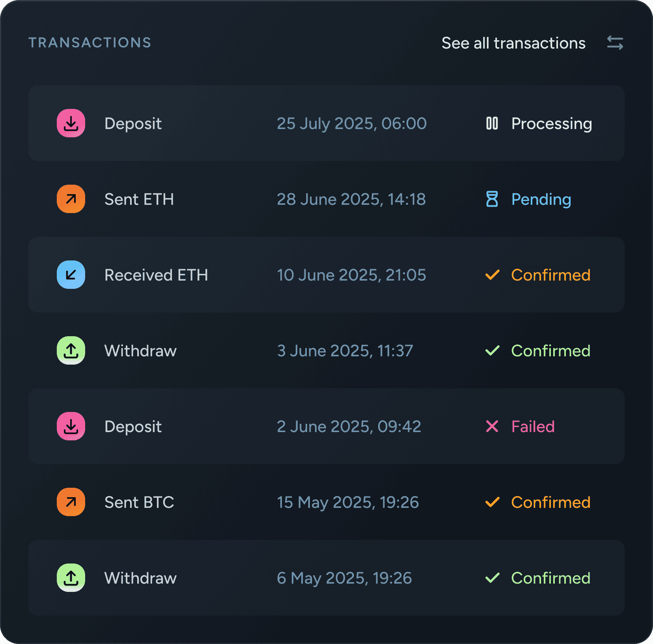Click the green Withdraw upload icon from 3 June
Screen dimensions: 653x644
click(x=71, y=350)
